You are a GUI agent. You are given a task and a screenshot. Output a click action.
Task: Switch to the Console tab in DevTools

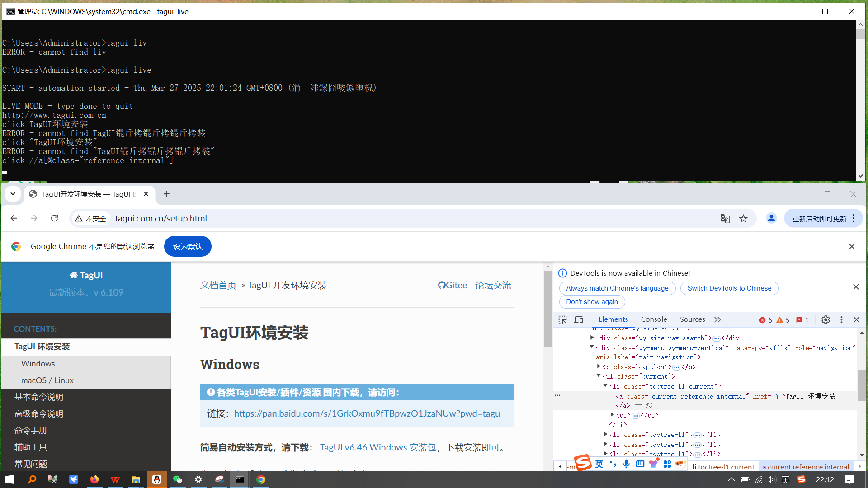(654, 319)
